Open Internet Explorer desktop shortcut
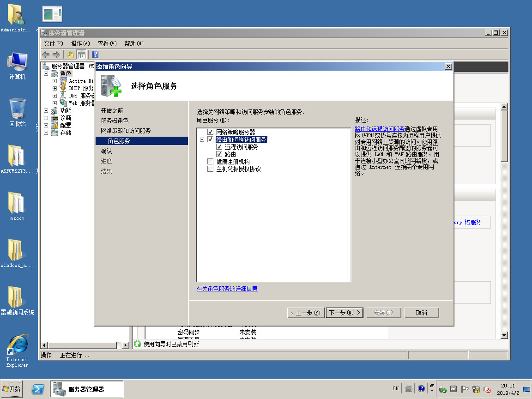The height and width of the screenshot is (399, 532). (x=17, y=350)
